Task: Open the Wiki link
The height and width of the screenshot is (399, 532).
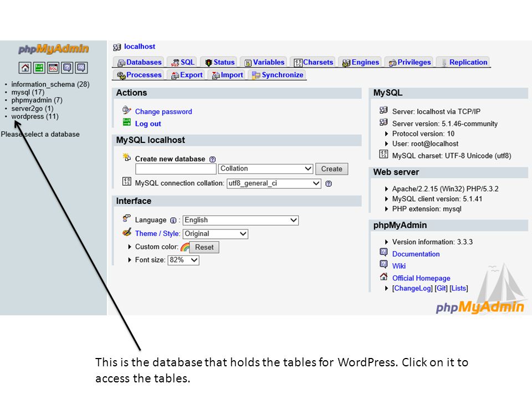Action: click(x=399, y=266)
